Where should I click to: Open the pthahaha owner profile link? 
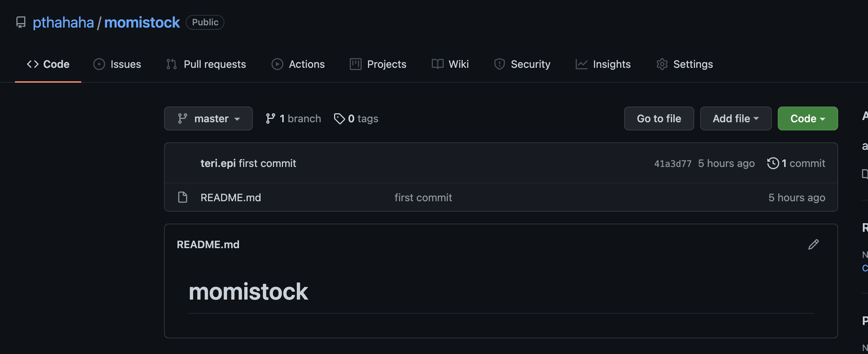(x=63, y=22)
